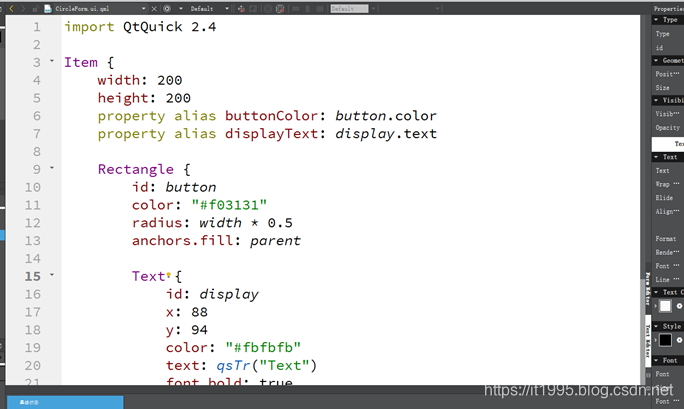Go back with the yellow left arrow
Image resolution: width=684 pixels, height=409 pixels.
click(x=12, y=8)
